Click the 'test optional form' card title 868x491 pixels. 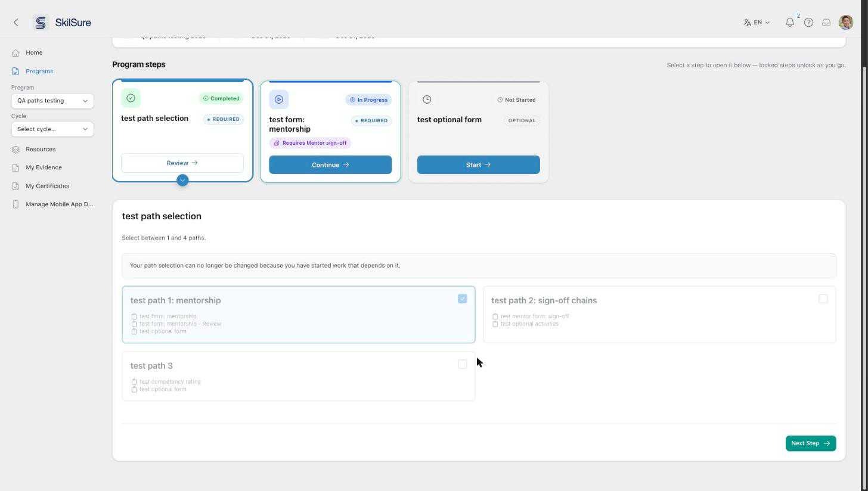coord(449,120)
